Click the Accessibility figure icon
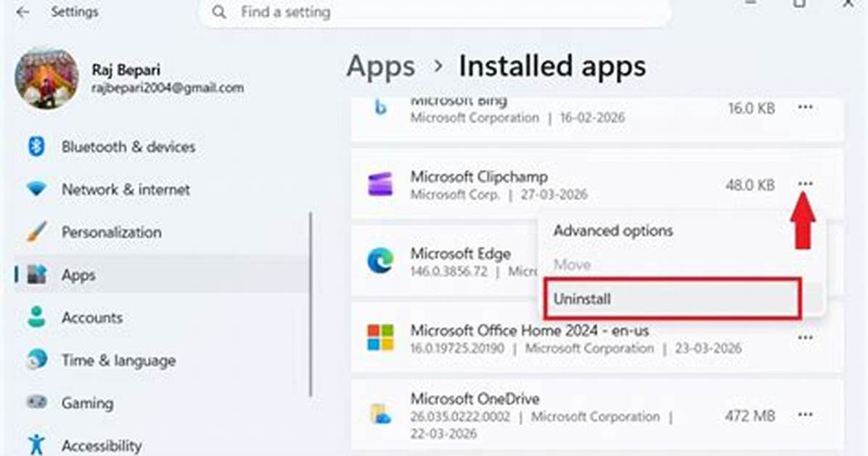The height and width of the screenshot is (456, 868). click(36, 445)
